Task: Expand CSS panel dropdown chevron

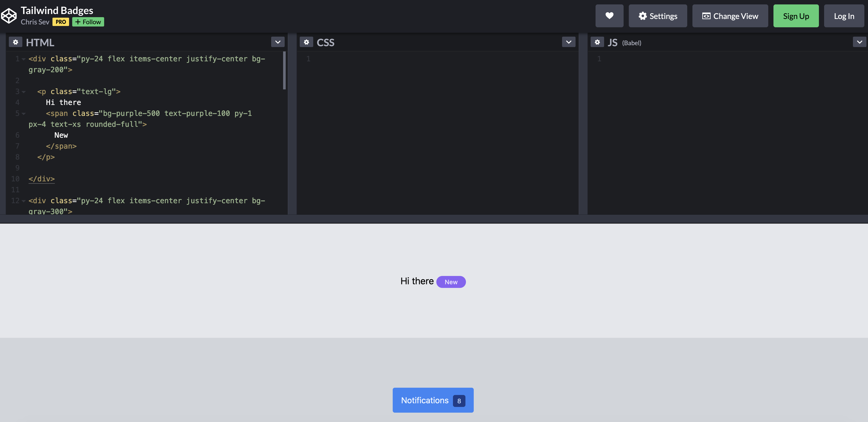Action: point(569,42)
